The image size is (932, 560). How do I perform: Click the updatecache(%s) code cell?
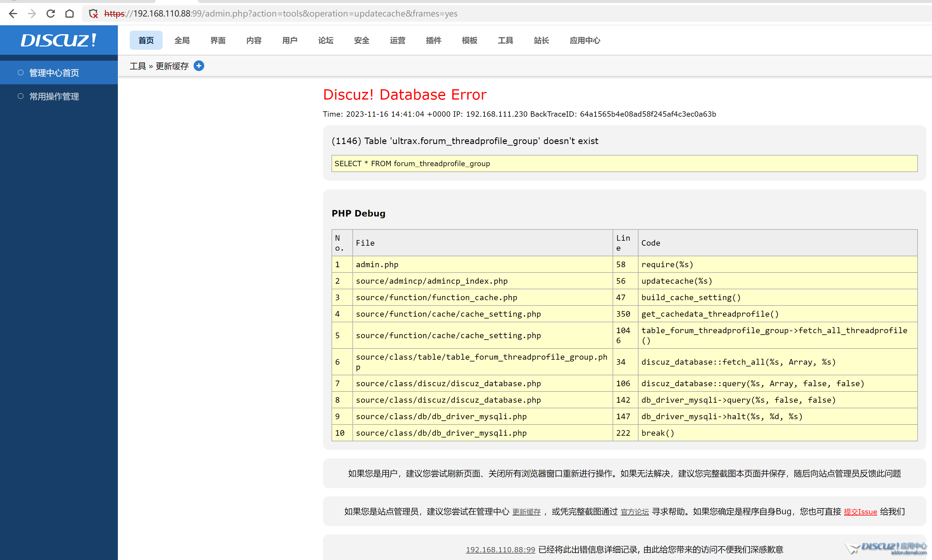pos(777,281)
